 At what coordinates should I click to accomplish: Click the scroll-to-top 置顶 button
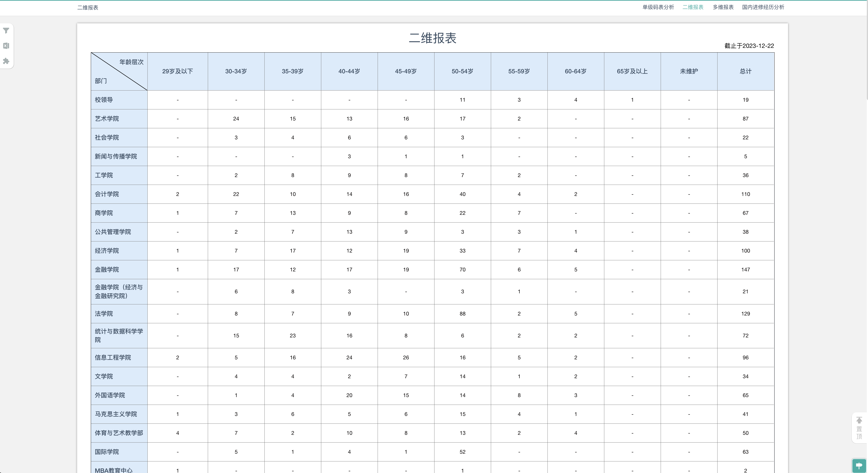click(x=859, y=428)
